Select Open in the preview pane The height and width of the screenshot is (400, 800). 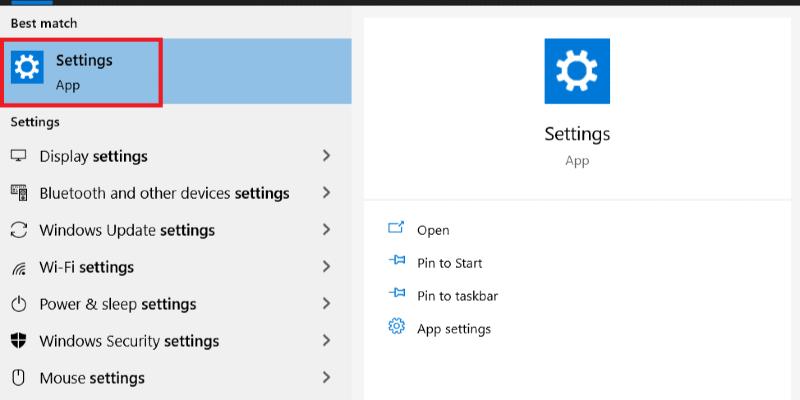(x=433, y=230)
